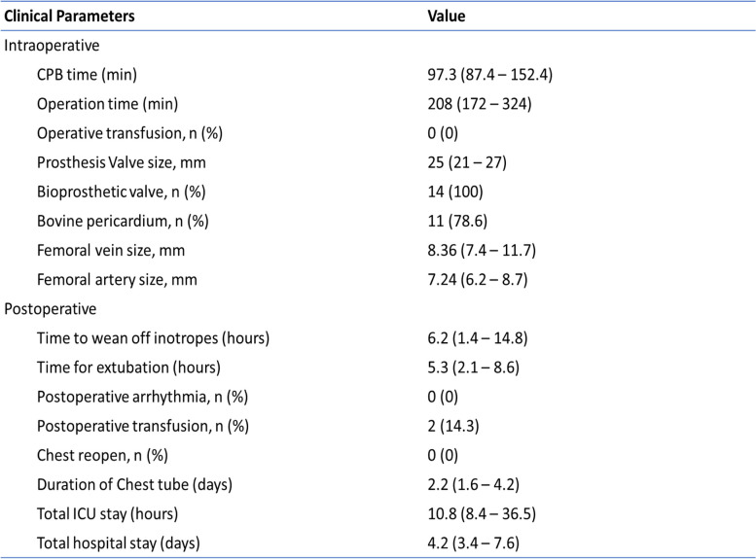Select value '6.2 (1.4 – 14.8)'

click(x=478, y=338)
